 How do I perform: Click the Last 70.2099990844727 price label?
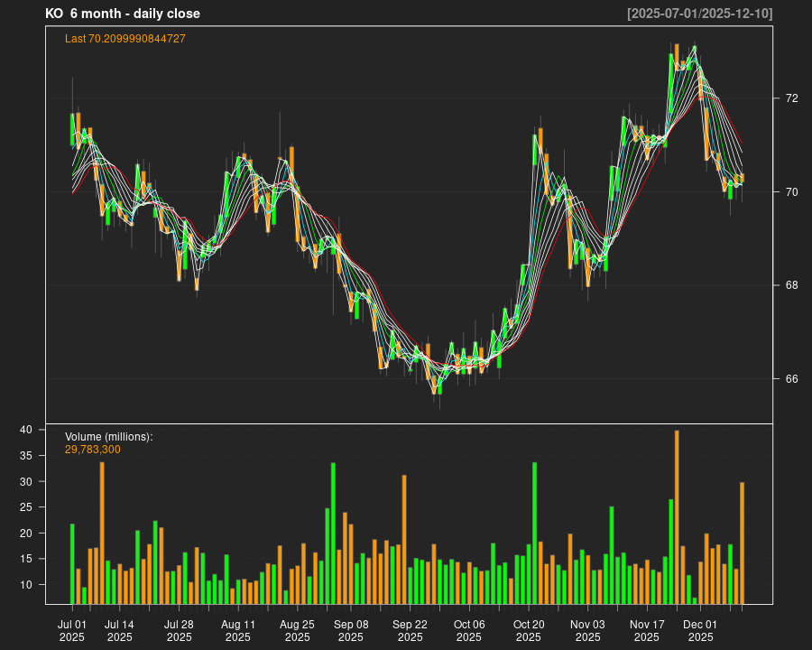125,39
